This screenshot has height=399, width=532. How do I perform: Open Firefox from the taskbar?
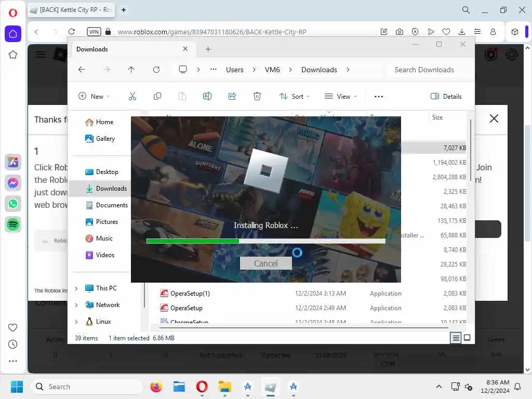156,387
